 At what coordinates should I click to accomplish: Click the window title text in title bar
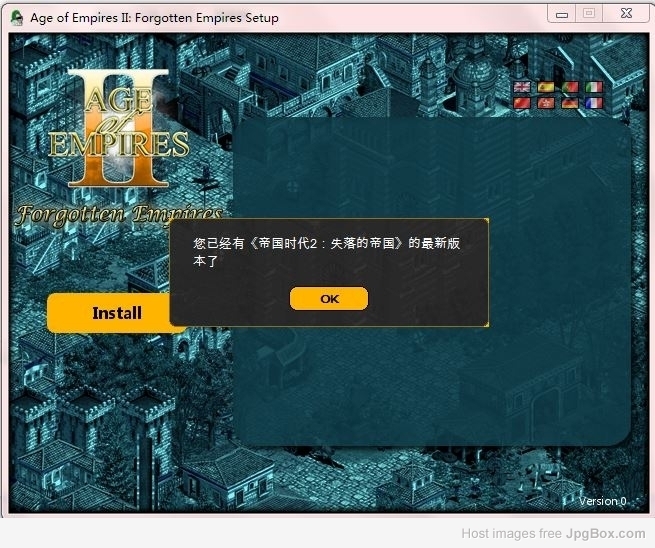155,17
